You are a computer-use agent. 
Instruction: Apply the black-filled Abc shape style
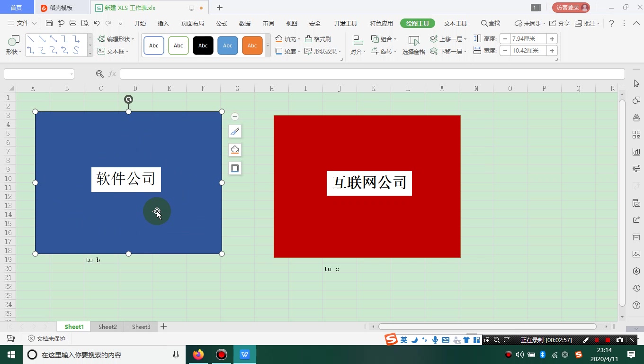click(x=203, y=45)
